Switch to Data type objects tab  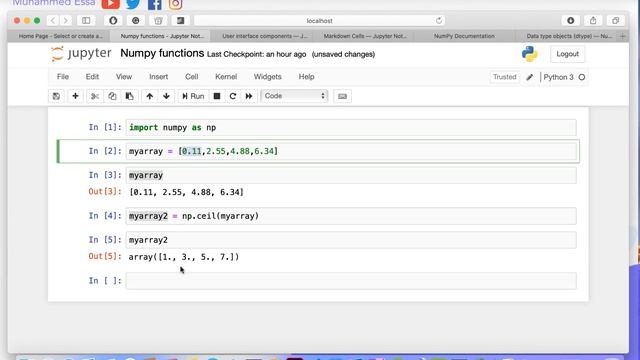(569, 36)
